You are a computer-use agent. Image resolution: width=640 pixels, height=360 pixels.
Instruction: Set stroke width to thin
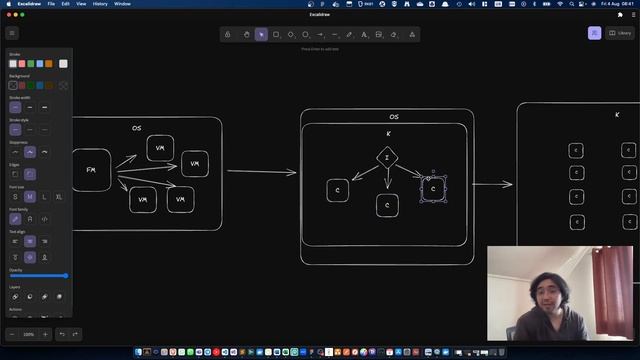(15, 108)
